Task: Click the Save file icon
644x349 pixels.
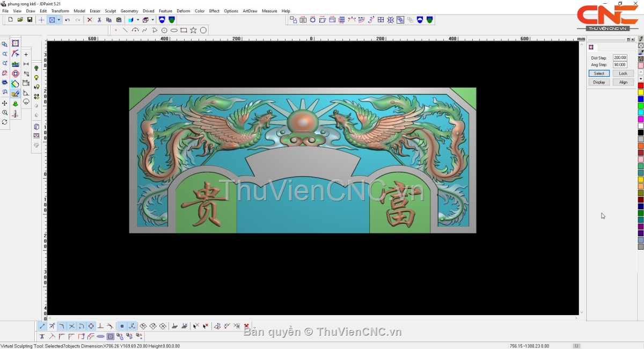Action: tap(30, 20)
